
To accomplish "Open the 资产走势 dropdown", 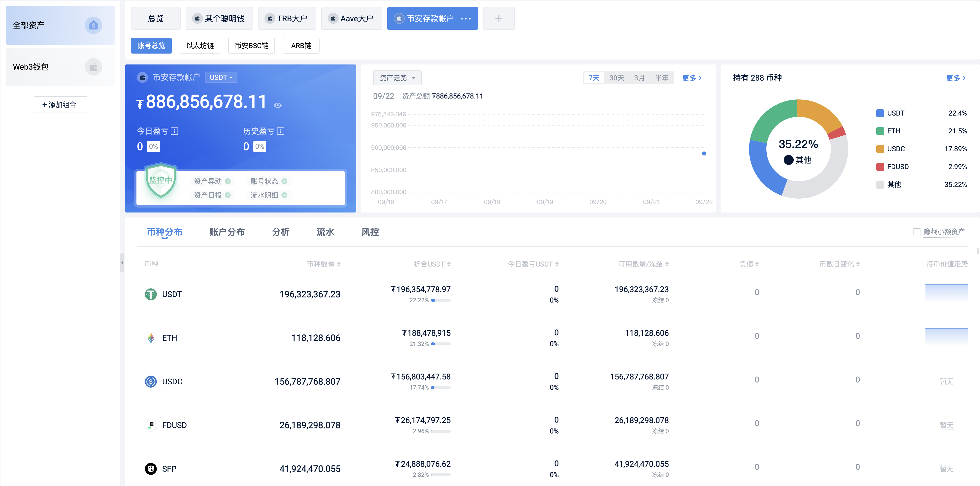I will pyautogui.click(x=397, y=78).
